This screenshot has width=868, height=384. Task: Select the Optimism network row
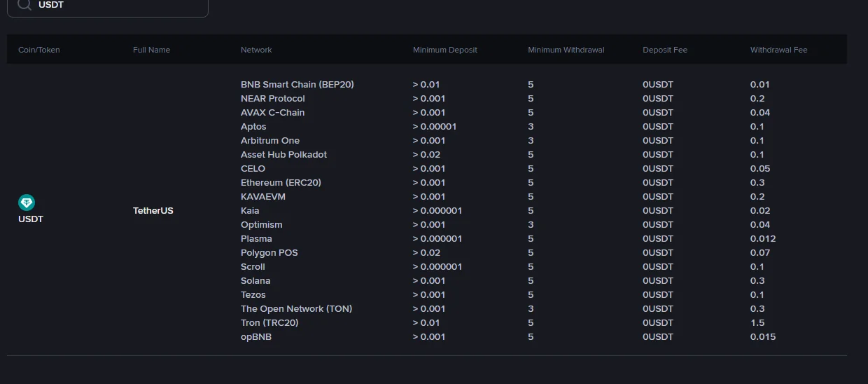click(262, 224)
